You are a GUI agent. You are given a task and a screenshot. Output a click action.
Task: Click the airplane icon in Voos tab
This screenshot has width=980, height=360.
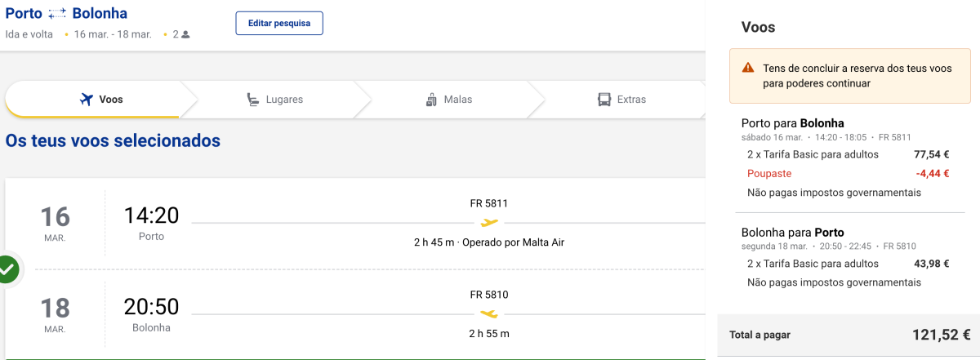(x=86, y=100)
